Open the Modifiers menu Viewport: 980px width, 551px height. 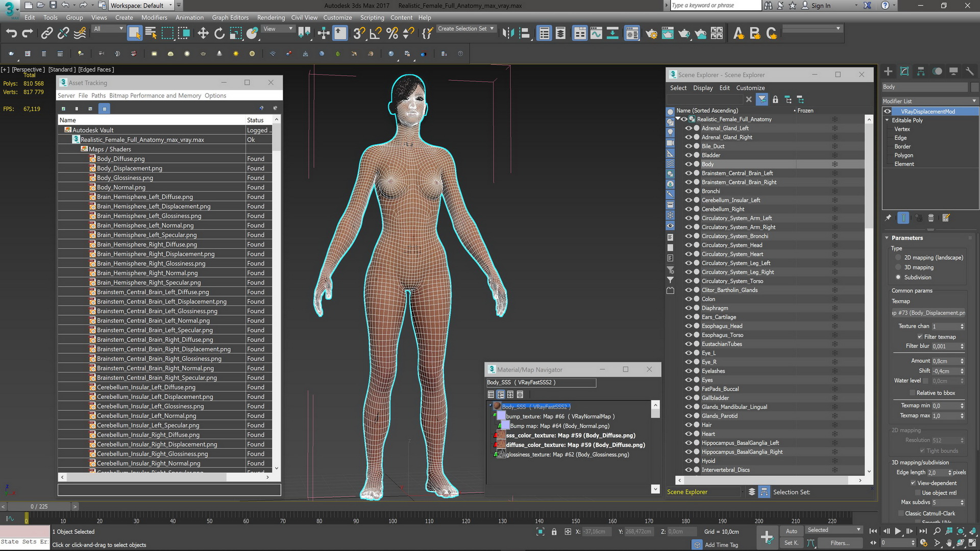154,17
